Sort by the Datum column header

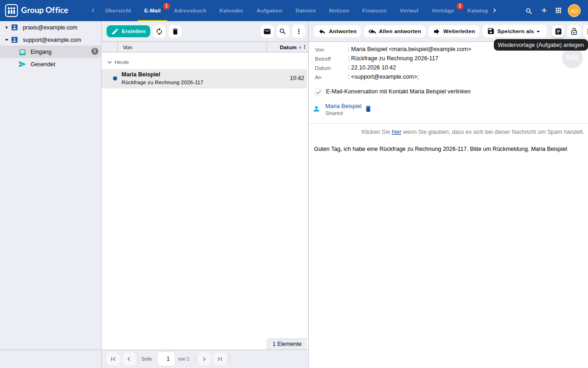tap(288, 47)
